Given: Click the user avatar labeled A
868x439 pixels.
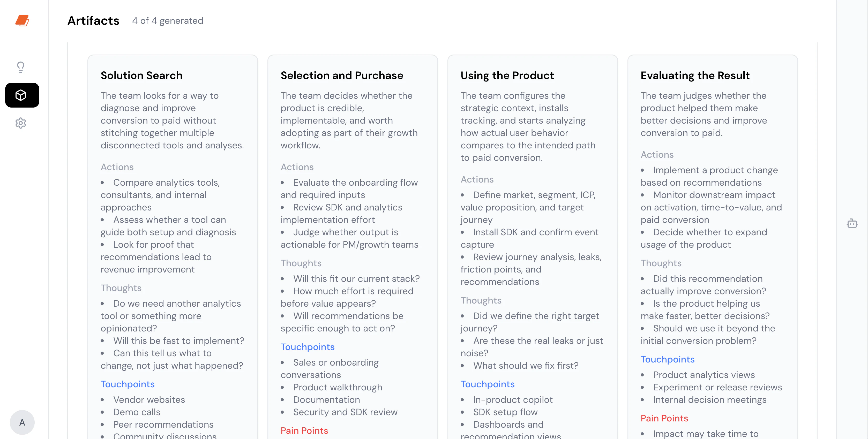Looking at the screenshot, I should [x=22, y=422].
